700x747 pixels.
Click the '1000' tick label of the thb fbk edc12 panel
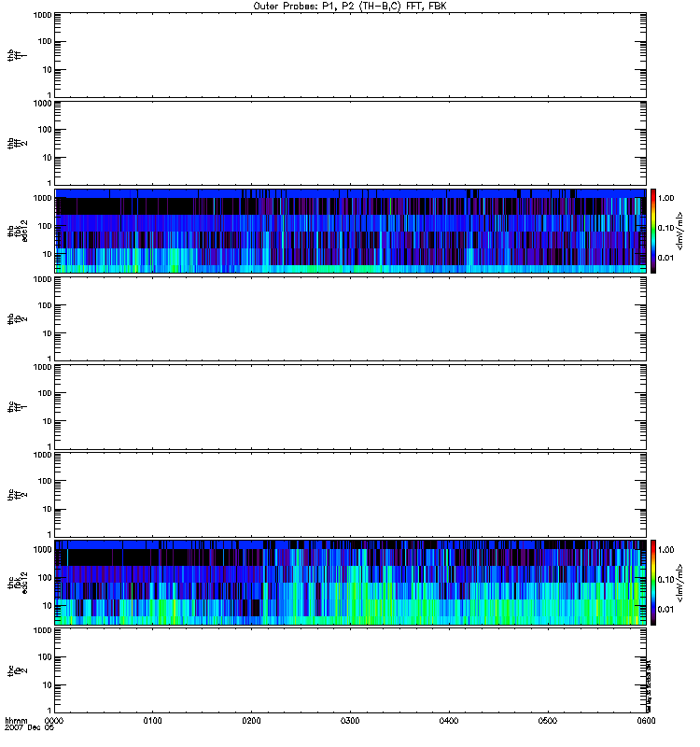[42, 198]
